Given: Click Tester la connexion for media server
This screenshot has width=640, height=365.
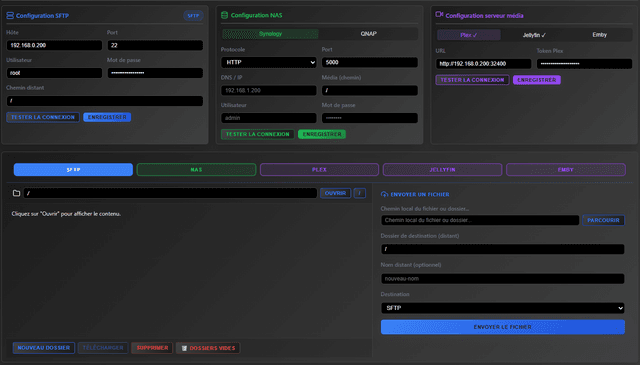Looking at the screenshot, I should coord(472,80).
